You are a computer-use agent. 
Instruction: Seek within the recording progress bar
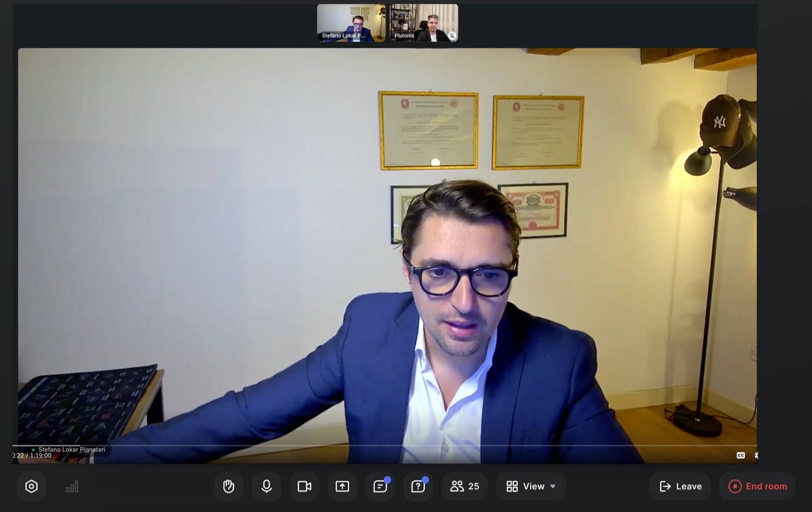[385, 446]
